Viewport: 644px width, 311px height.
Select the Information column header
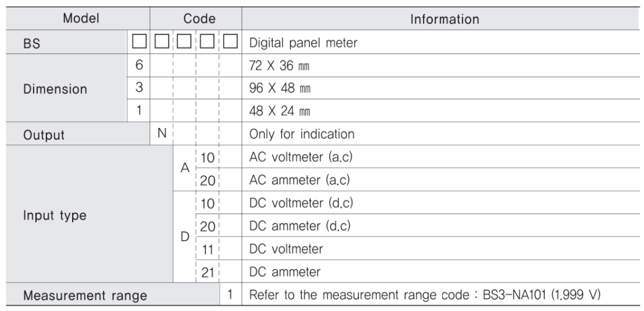(x=445, y=19)
